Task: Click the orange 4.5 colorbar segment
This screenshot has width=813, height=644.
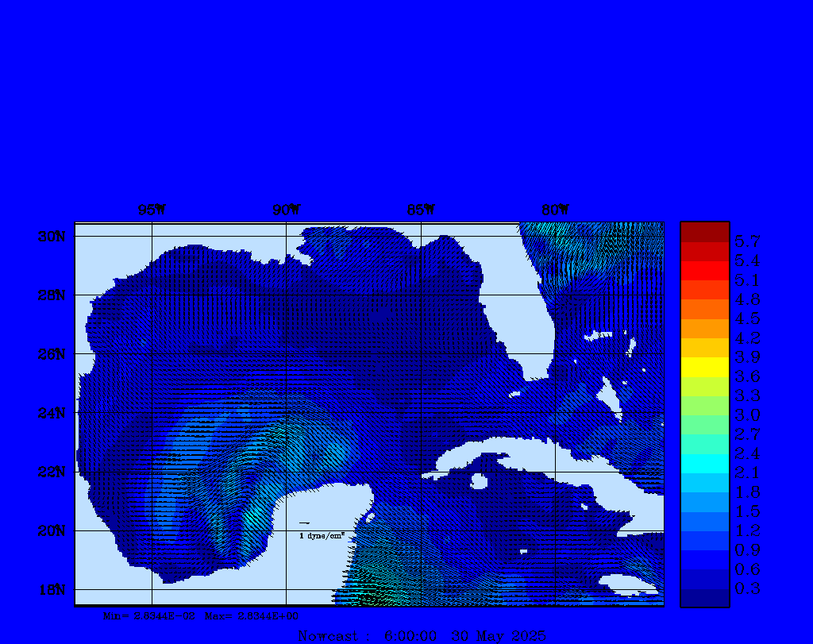Action: pos(704,309)
